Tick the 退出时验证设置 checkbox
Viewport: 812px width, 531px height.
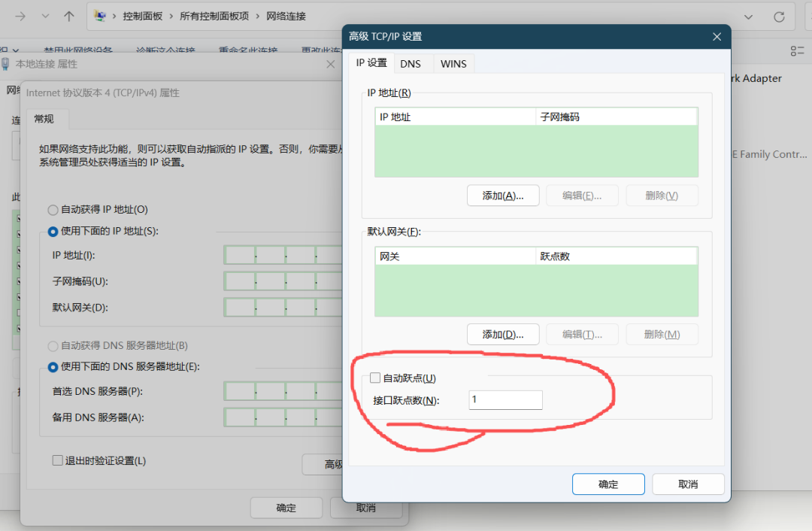57,460
